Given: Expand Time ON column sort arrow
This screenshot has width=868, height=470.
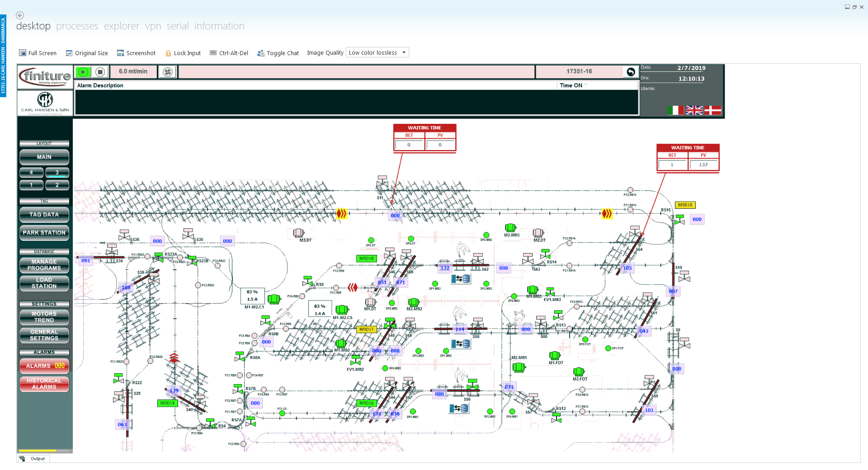Looking at the screenshot, I should point(586,85).
